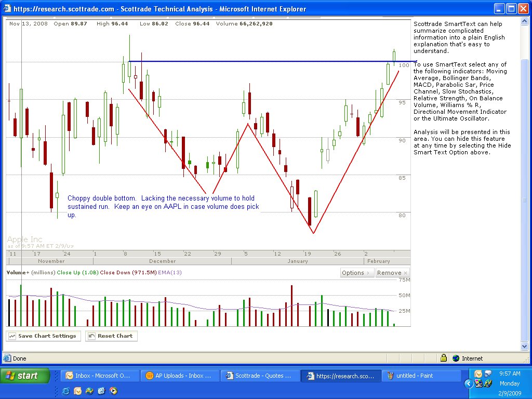Switch to Scottrade - Quotes taskbar window

260,376
